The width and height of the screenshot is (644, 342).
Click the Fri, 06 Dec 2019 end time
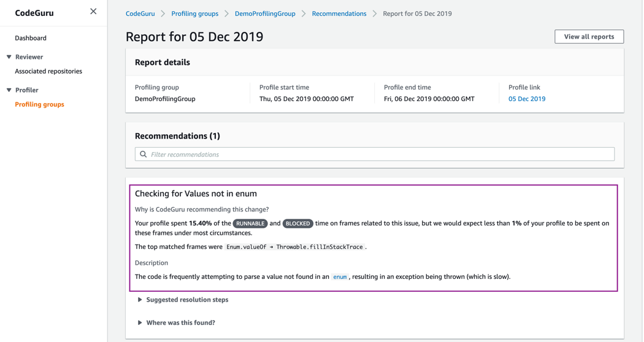point(429,99)
